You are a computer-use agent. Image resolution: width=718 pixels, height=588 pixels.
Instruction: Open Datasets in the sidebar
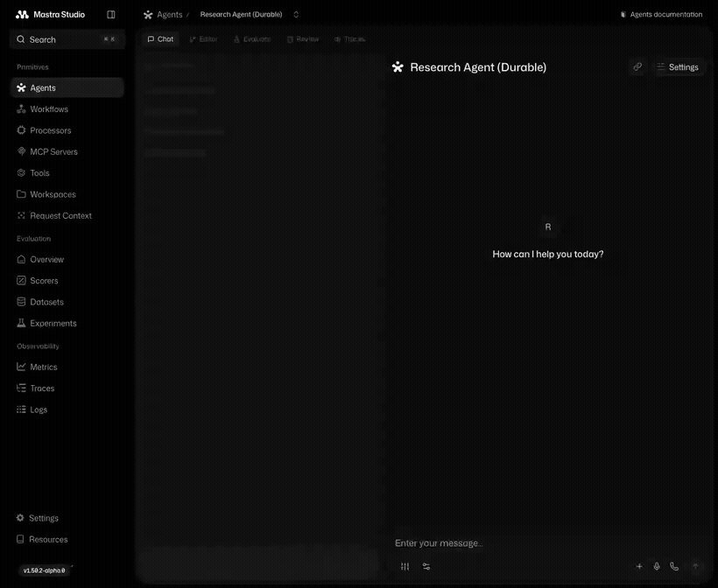point(67,302)
